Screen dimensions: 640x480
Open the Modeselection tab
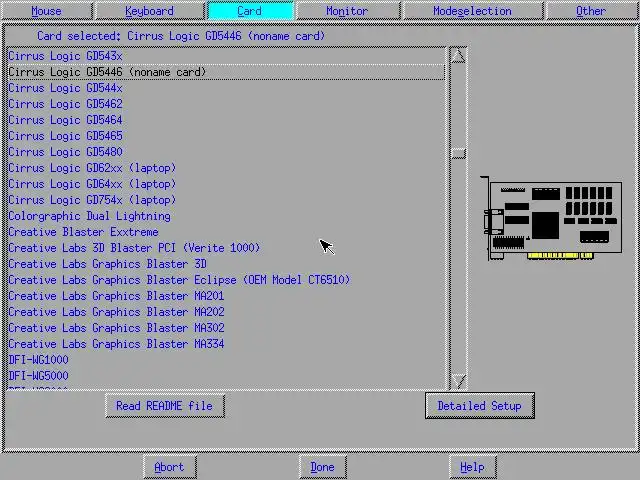pyautogui.click(x=473, y=11)
